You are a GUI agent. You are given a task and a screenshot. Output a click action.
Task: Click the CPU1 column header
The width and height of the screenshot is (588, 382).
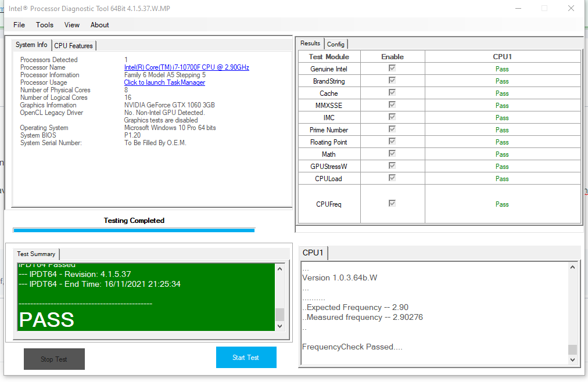coord(503,56)
